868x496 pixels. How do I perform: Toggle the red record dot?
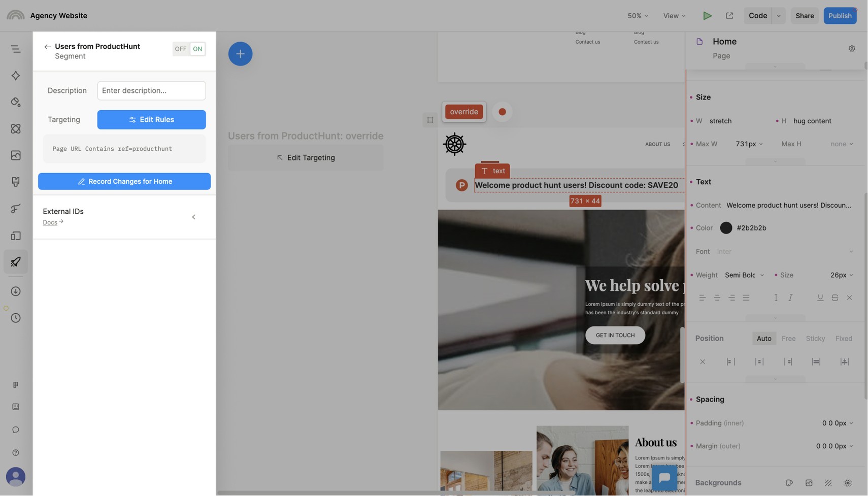pyautogui.click(x=502, y=112)
